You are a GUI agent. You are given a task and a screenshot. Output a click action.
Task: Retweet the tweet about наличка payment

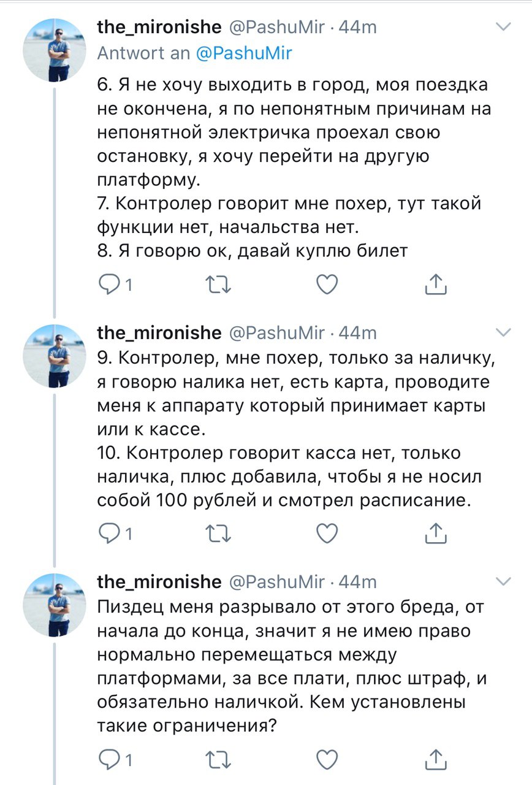click(x=219, y=533)
